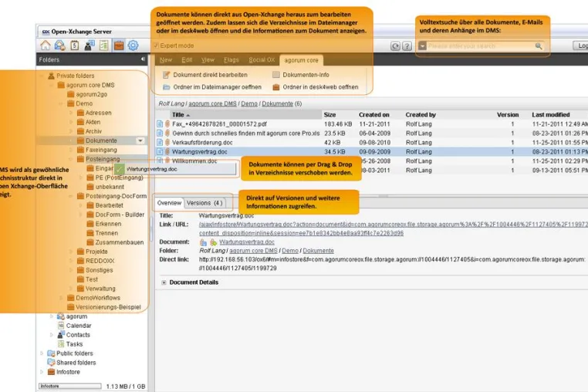Collapse the Folders panel with speaker-arrow icon
The height and width of the screenshot is (392, 588).
pyautogui.click(x=143, y=59)
